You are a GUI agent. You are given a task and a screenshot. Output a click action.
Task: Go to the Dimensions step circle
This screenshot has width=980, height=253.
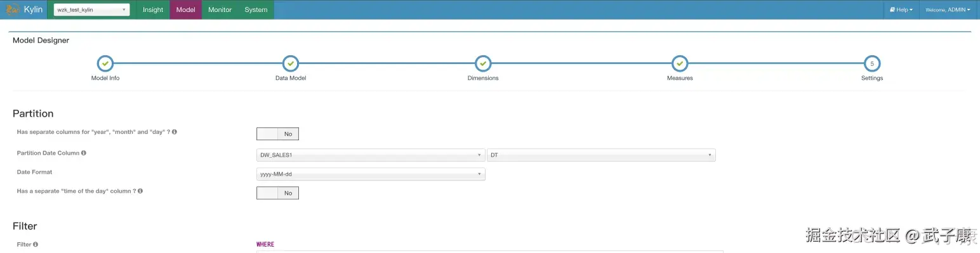(483, 63)
